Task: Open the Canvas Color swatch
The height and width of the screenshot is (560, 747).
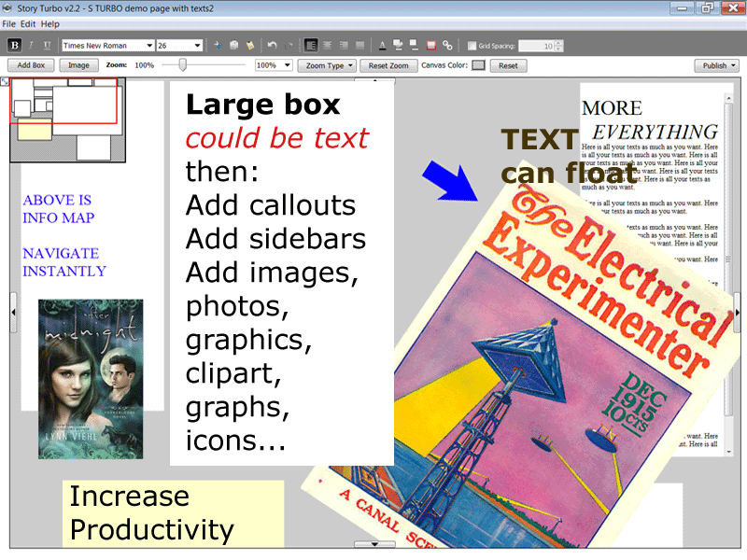Action: pyautogui.click(x=478, y=65)
